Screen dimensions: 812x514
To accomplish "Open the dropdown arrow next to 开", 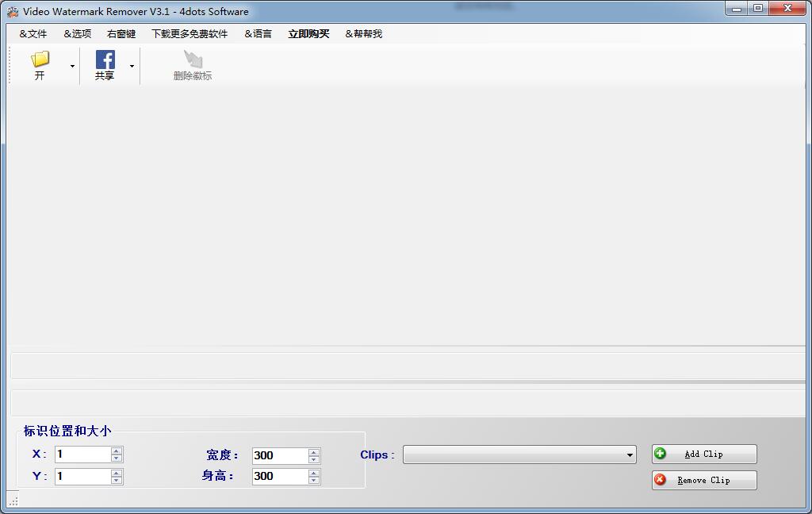I will [x=71, y=67].
